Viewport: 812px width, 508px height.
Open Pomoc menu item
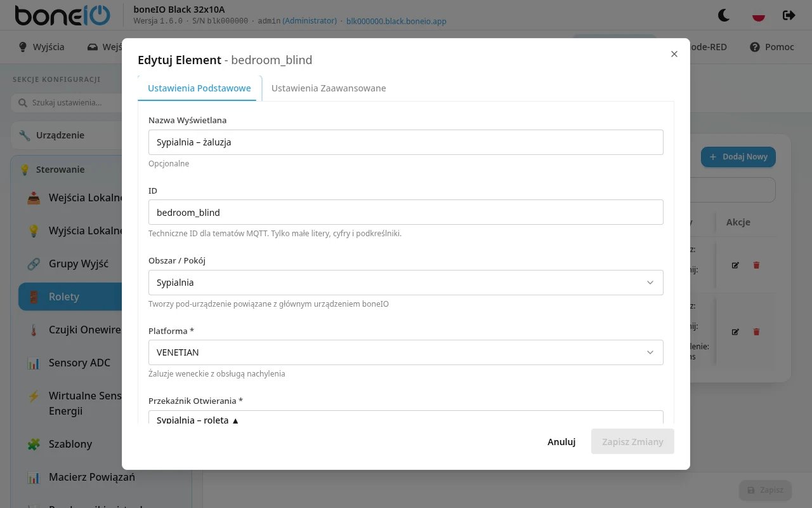coord(772,47)
